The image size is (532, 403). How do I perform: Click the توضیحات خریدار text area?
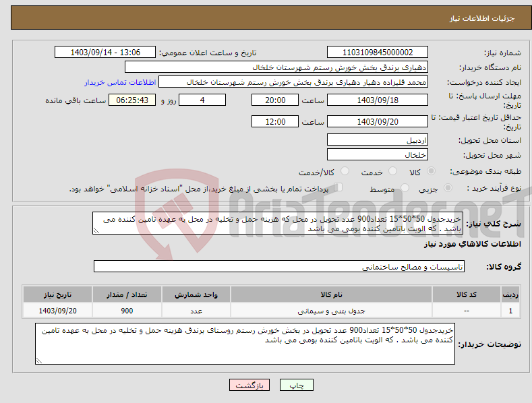pos(245,344)
